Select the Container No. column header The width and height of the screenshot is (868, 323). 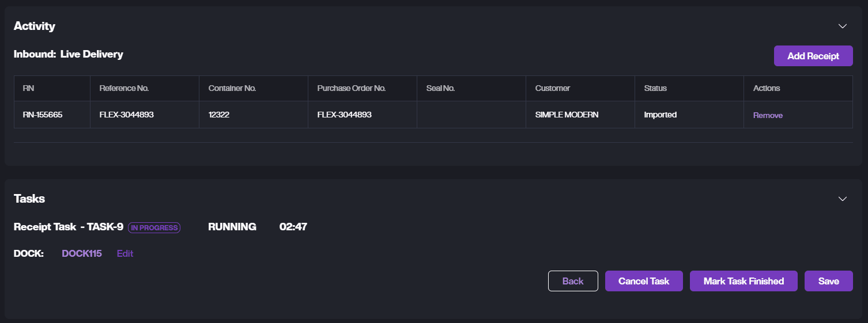[x=232, y=88]
